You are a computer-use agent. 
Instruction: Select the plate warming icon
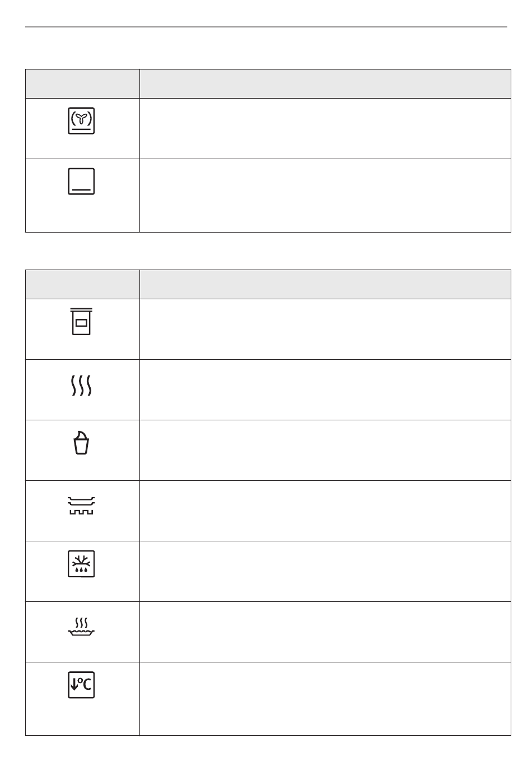click(81, 505)
